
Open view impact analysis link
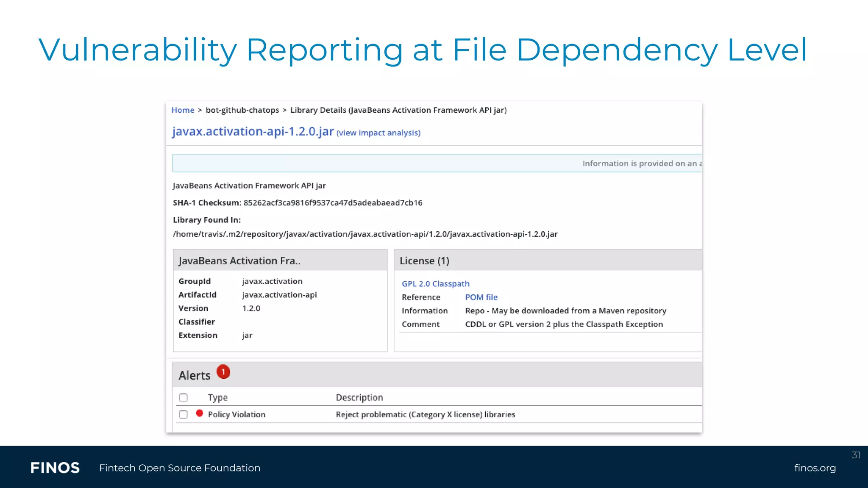(378, 133)
